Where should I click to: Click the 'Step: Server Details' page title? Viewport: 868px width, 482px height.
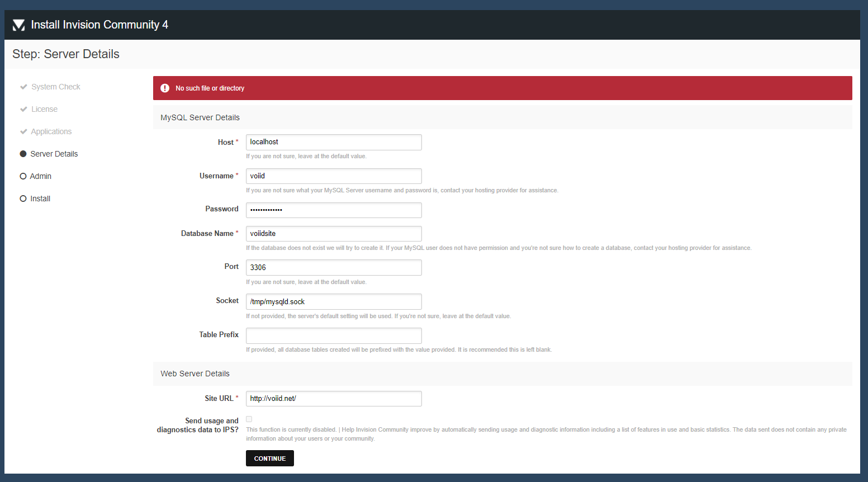coord(66,54)
